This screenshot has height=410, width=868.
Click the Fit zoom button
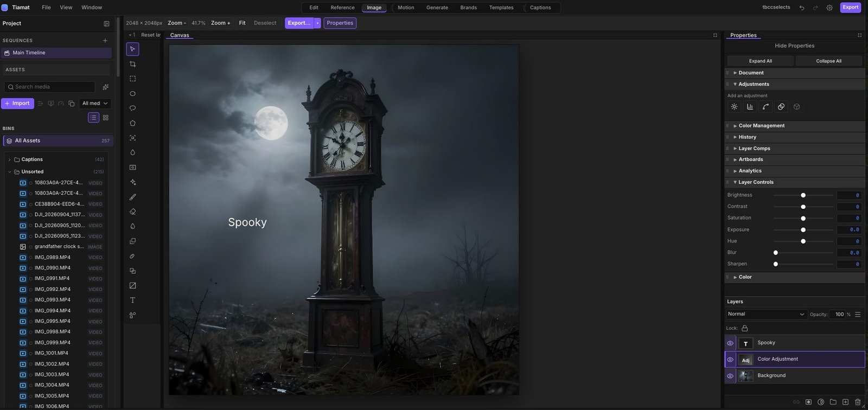tap(242, 23)
